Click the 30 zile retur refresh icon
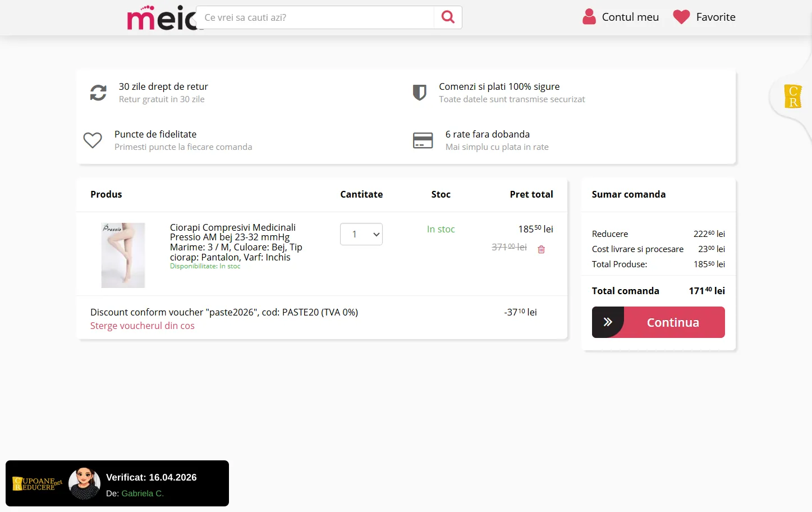812x512 pixels. [98, 93]
